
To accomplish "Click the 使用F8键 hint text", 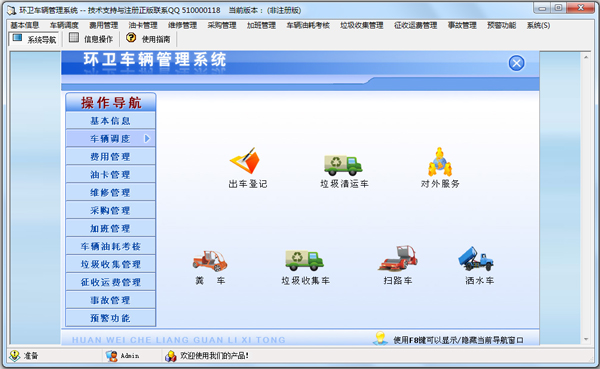I will point(458,340).
